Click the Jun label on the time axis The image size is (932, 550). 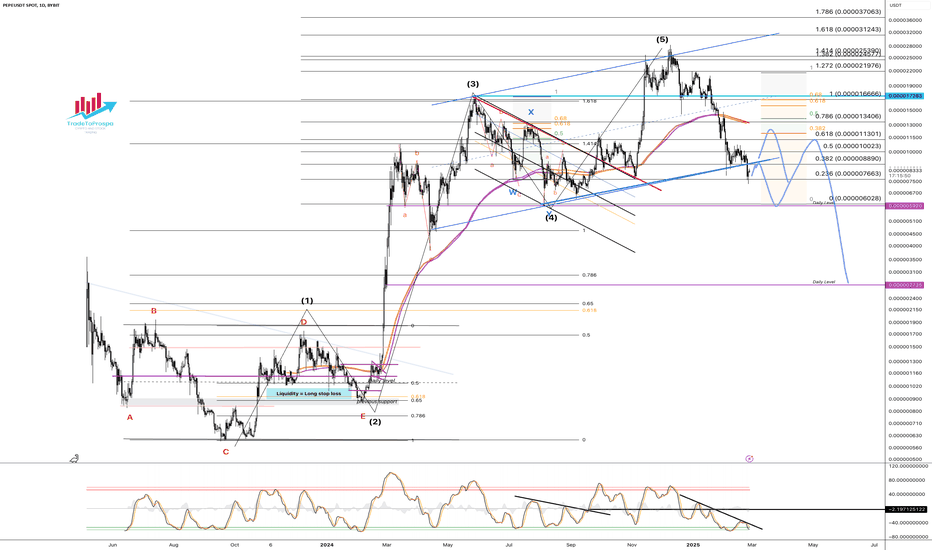pos(113,544)
